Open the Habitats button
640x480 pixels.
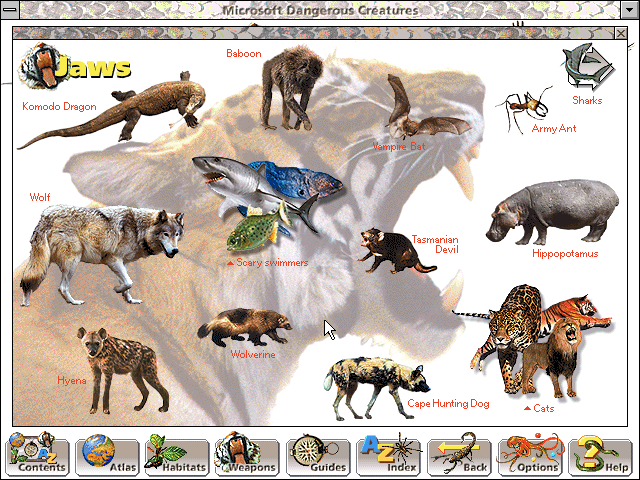178,454
